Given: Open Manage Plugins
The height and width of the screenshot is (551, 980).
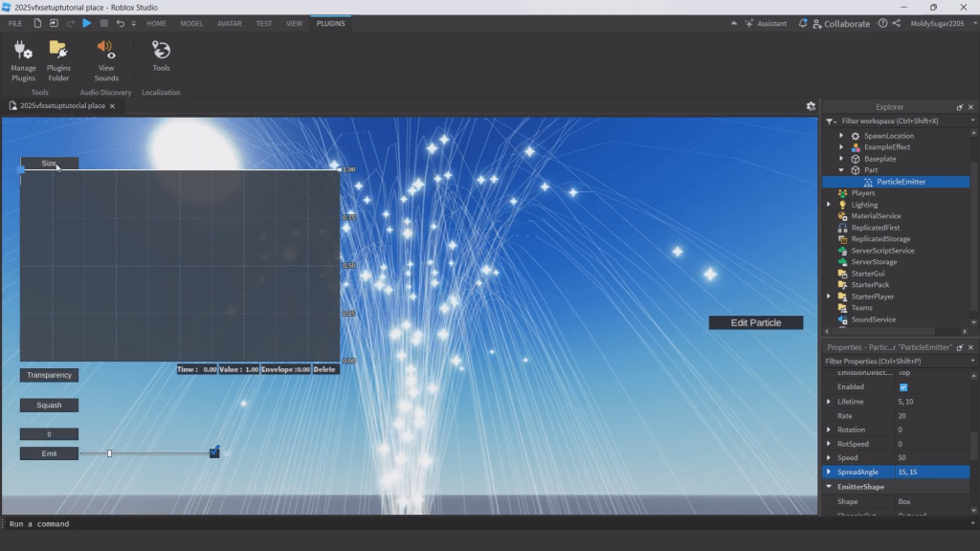Looking at the screenshot, I should coord(23,60).
